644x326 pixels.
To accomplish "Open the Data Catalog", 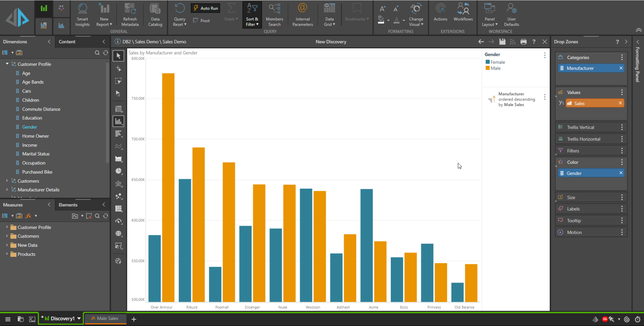I will pos(155,15).
